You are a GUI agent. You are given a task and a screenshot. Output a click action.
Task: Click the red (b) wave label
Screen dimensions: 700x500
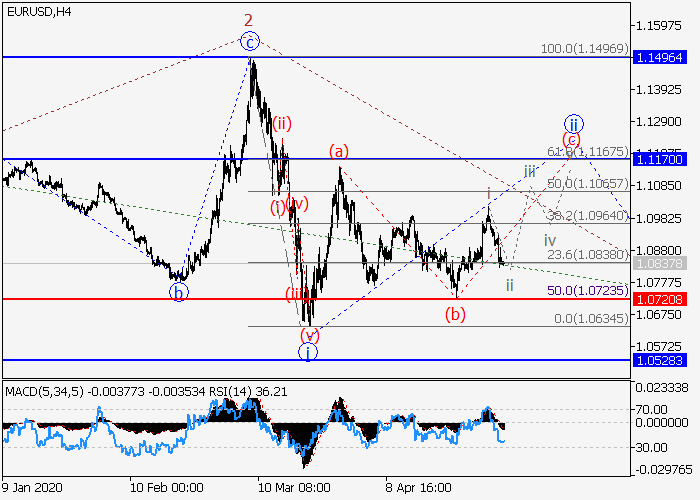pos(456,314)
